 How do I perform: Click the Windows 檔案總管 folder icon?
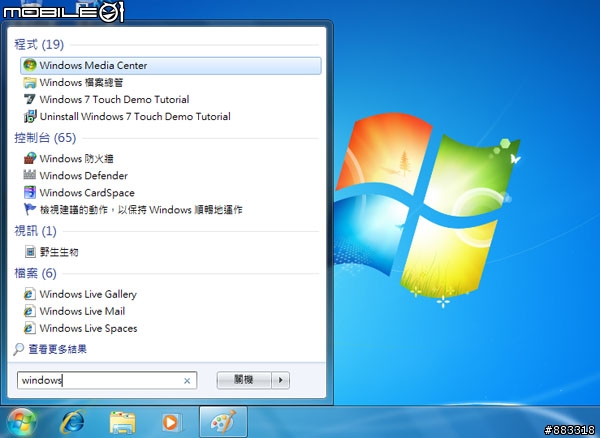[x=30, y=83]
